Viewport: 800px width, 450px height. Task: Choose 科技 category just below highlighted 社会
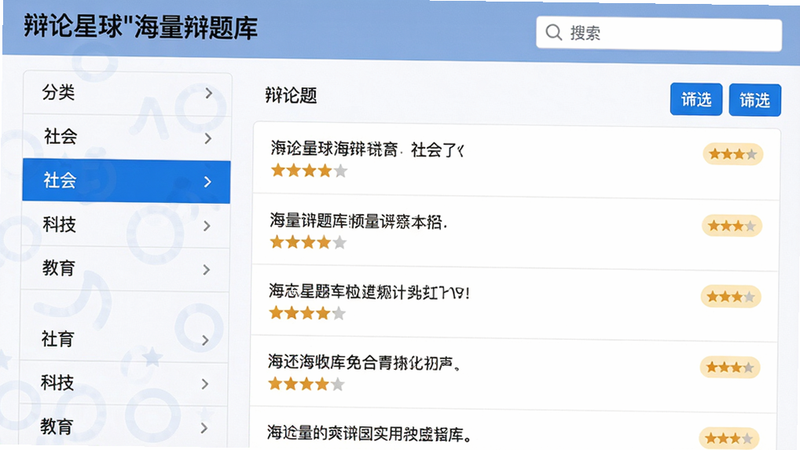(x=126, y=225)
